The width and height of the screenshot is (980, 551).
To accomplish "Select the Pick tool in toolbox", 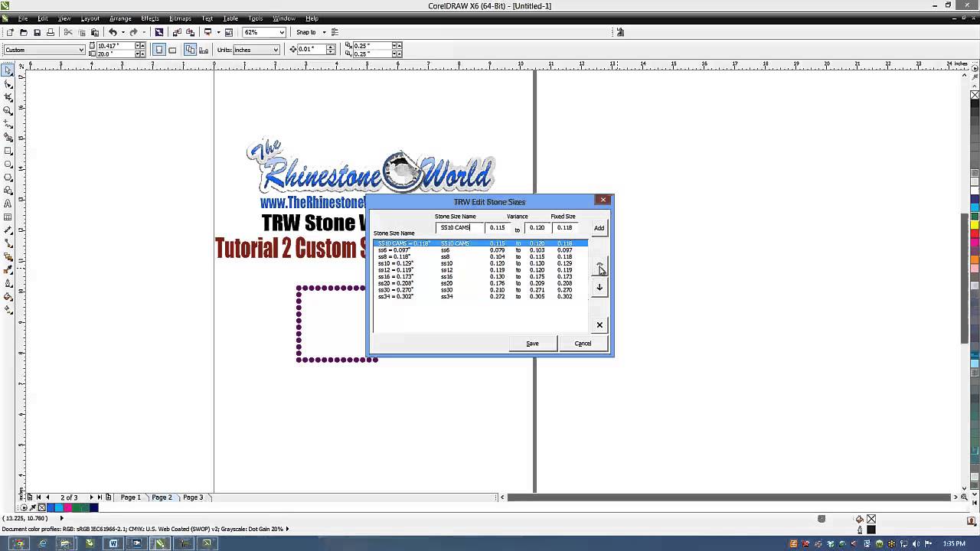I will click(x=8, y=70).
